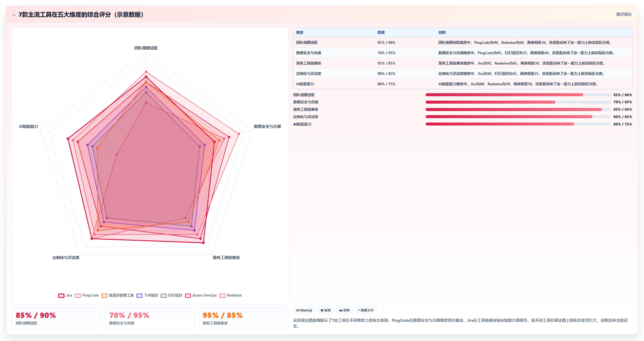Click the 团队规模适配 progress bar
Screen dimensions: 644x341
[x=518, y=95]
